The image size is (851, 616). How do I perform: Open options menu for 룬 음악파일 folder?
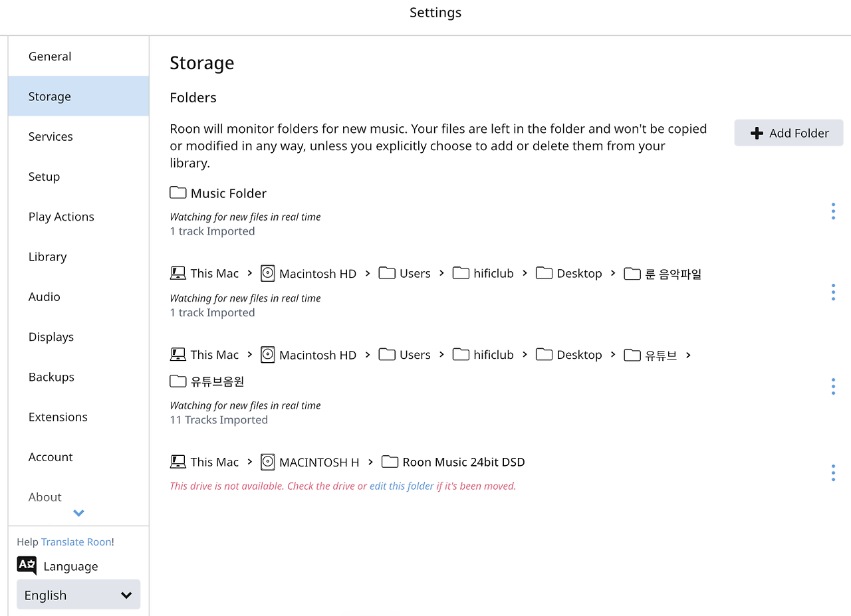pyautogui.click(x=833, y=292)
